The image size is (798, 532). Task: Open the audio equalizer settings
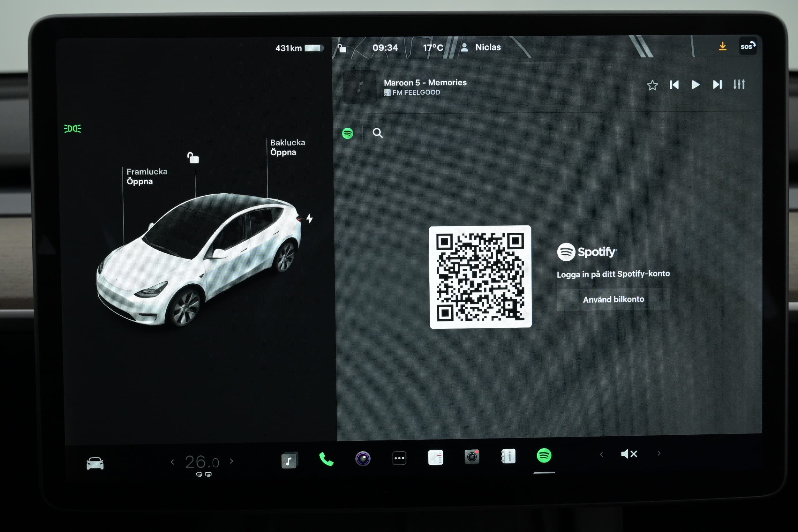click(739, 84)
